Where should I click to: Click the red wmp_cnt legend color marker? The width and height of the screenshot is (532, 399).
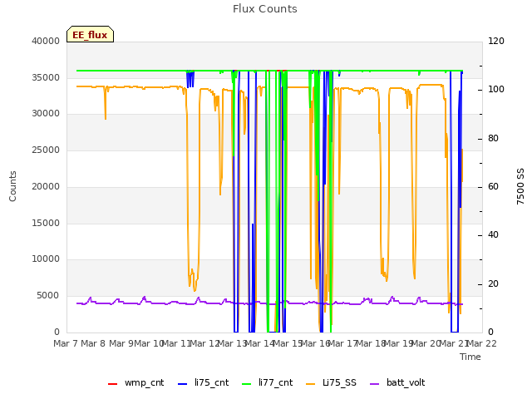pyautogui.click(x=113, y=384)
